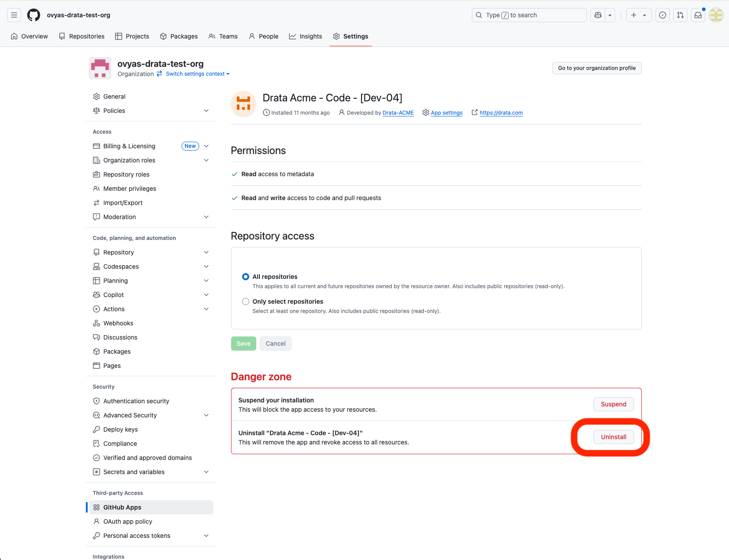Image resolution: width=729 pixels, height=560 pixels.
Task: Click the Deploy keys key icon
Action: pos(96,429)
